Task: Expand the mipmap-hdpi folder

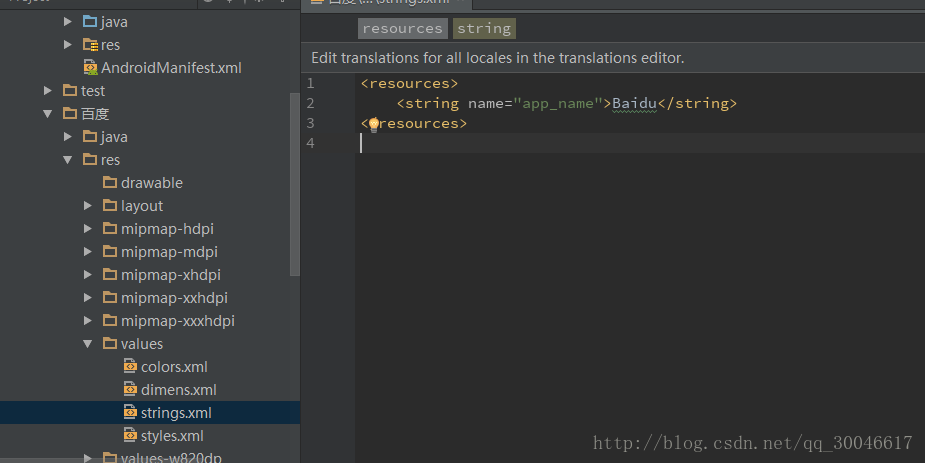Action: 88,229
